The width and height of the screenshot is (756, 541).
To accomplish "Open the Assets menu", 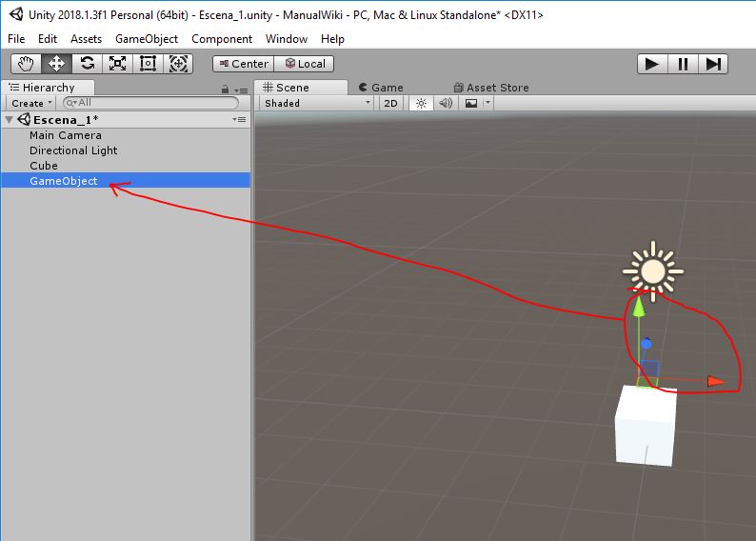I will (x=86, y=38).
